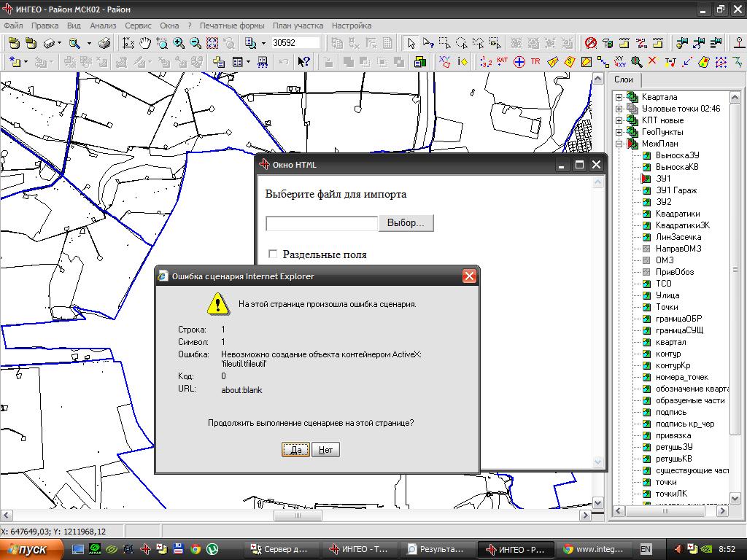Click the layers panel horizontal scrollbar thumb
Image resolution: width=747 pixels, height=560 pixels.
(665, 511)
